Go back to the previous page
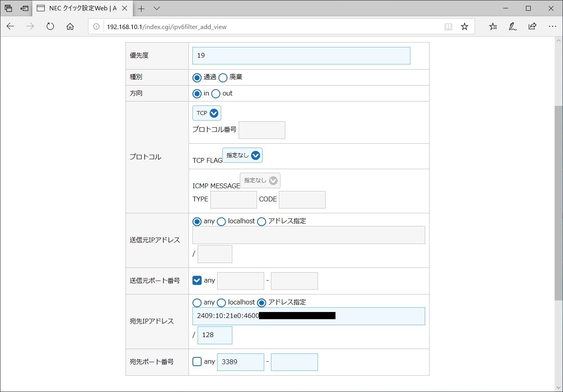This screenshot has width=563, height=392. tap(11, 27)
